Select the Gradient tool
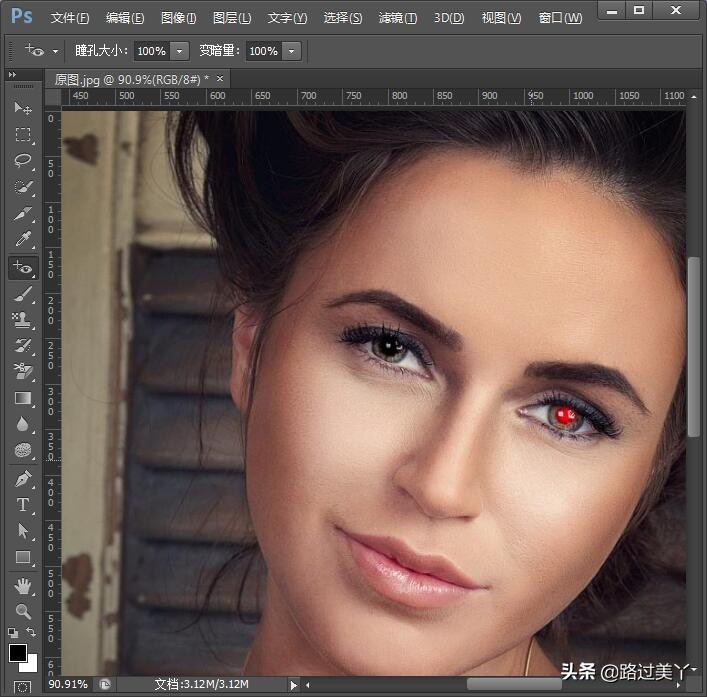This screenshot has width=707, height=697. click(23, 398)
